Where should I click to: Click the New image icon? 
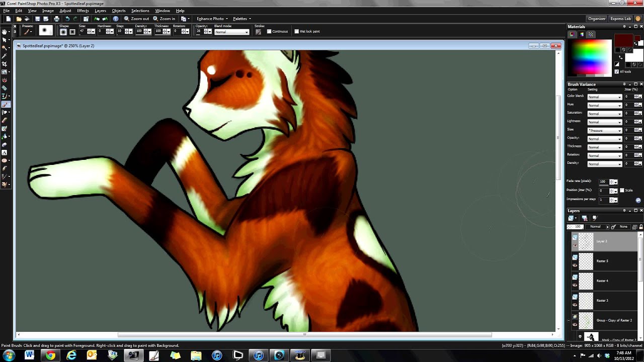point(9,19)
